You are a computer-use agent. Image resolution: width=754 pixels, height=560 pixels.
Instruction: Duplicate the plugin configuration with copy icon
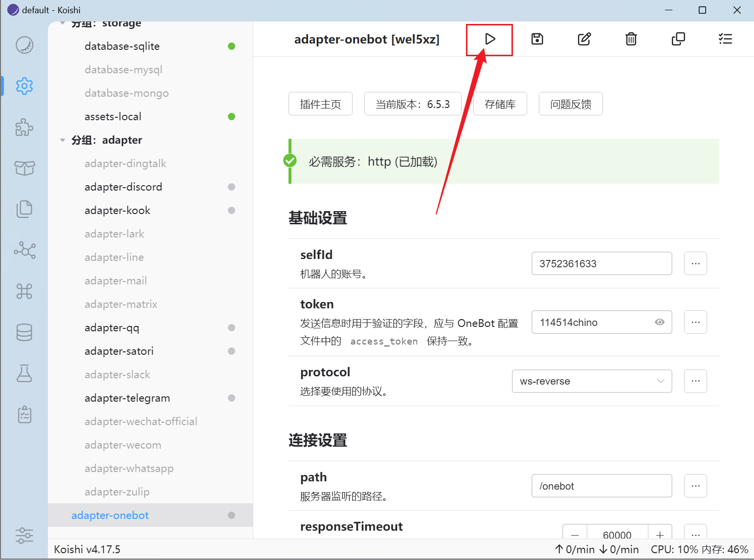pyautogui.click(x=678, y=39)
